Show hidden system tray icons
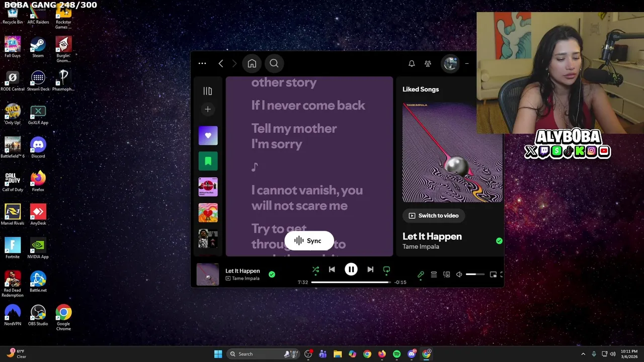The image size is (644, 362). (x=583, y=354)
